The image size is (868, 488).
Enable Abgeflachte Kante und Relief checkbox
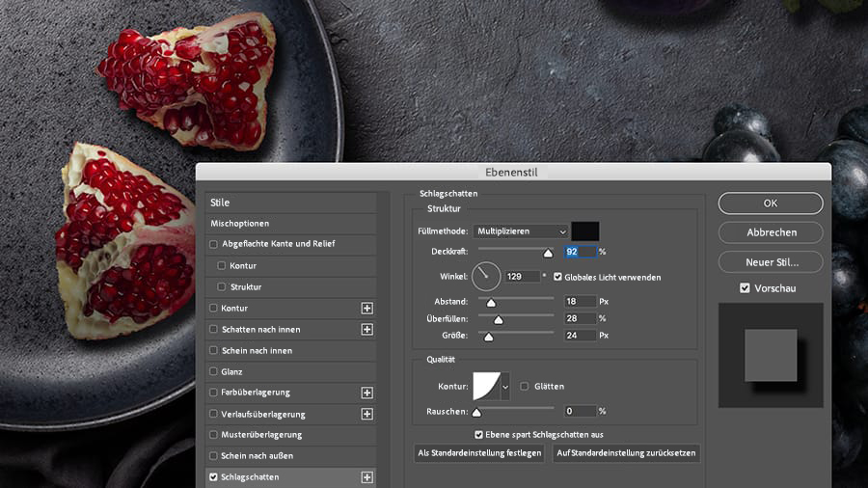click(214, 244)
